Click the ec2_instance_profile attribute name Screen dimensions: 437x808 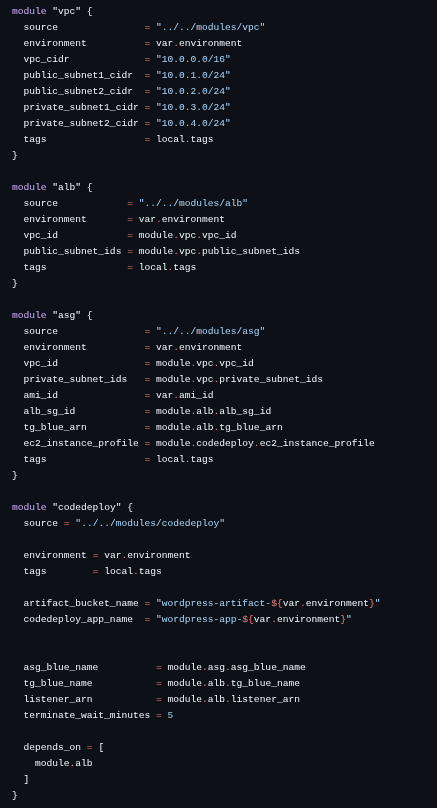coord(81,443)
